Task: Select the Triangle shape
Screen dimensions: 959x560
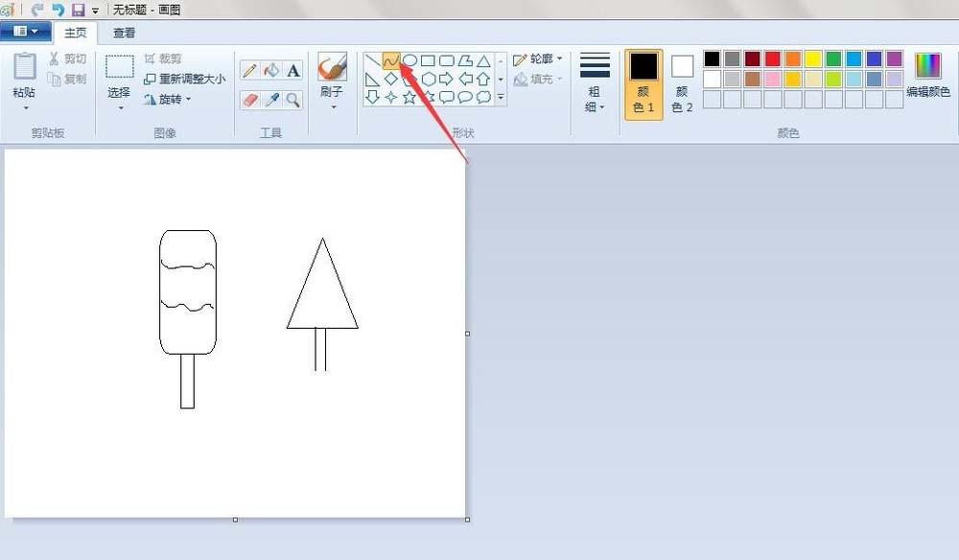Action: pos(483,60)
